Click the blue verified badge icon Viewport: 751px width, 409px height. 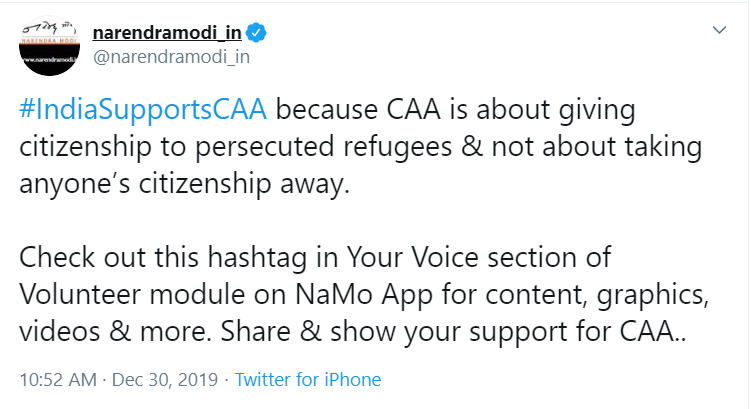tap(257, 33)
